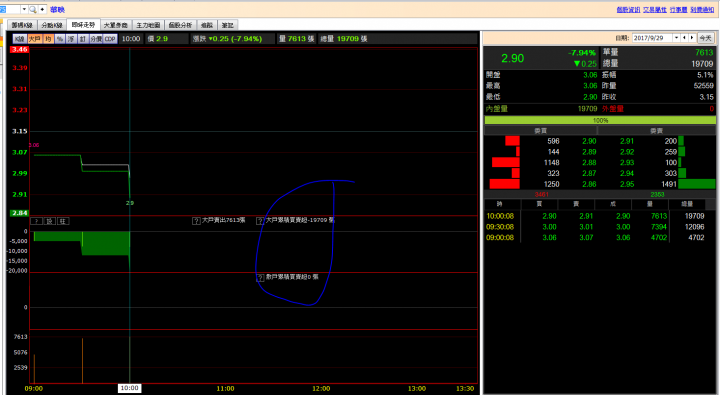Image resolution: width=720 pixels, height=395 pixels.
Task: Go to next date with right arrow
Action: click(x=692, y=38)
